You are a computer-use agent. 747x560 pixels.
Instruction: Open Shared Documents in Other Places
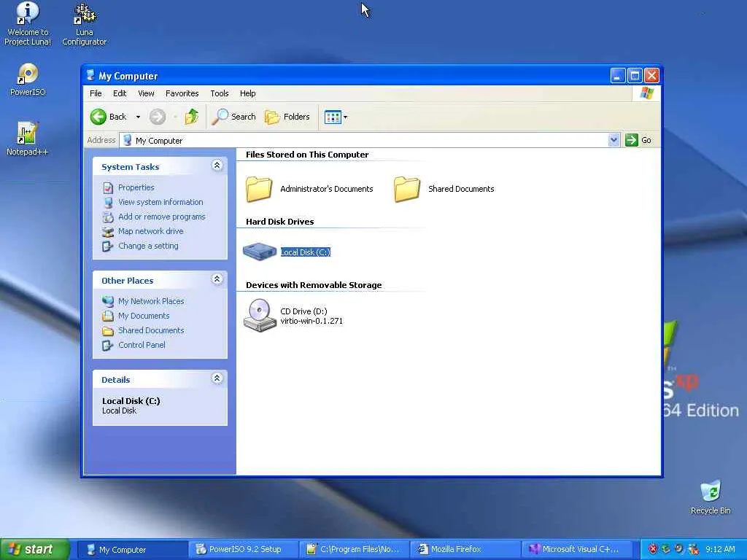point(151,330)
